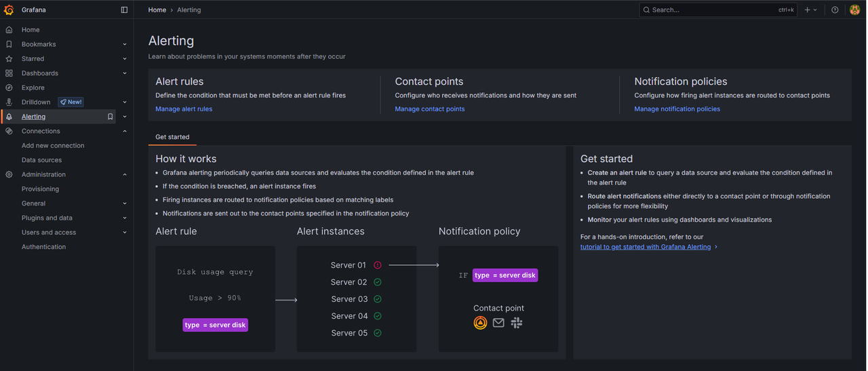Toggle the sidebar dock menu icon
The image size is (868, 371).
click(124, 9)
